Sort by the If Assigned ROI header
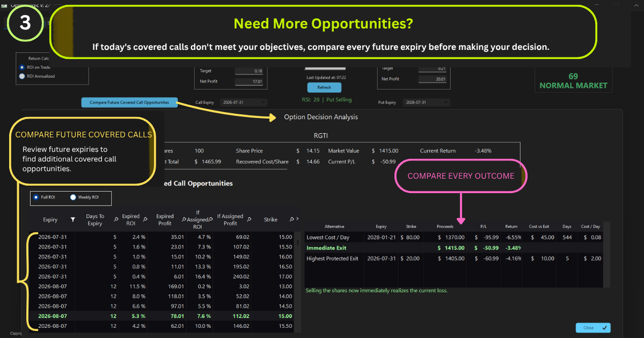This screenshot has height=338, width=644. coord(198,220)
